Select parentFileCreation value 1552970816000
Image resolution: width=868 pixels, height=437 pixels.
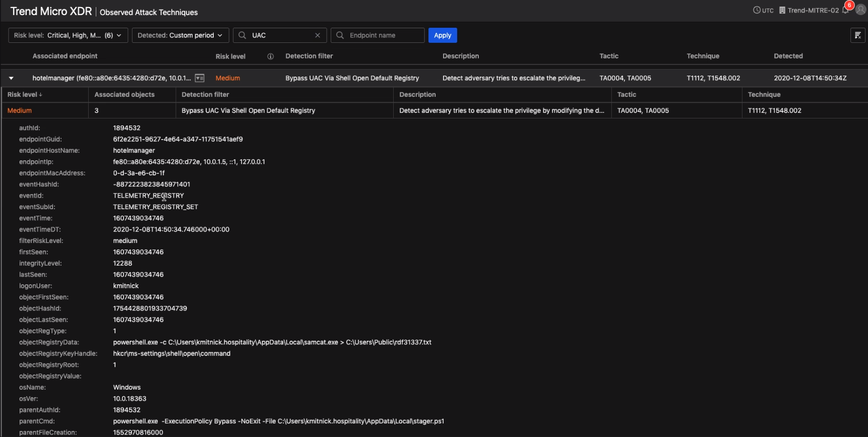pos(138,432)
